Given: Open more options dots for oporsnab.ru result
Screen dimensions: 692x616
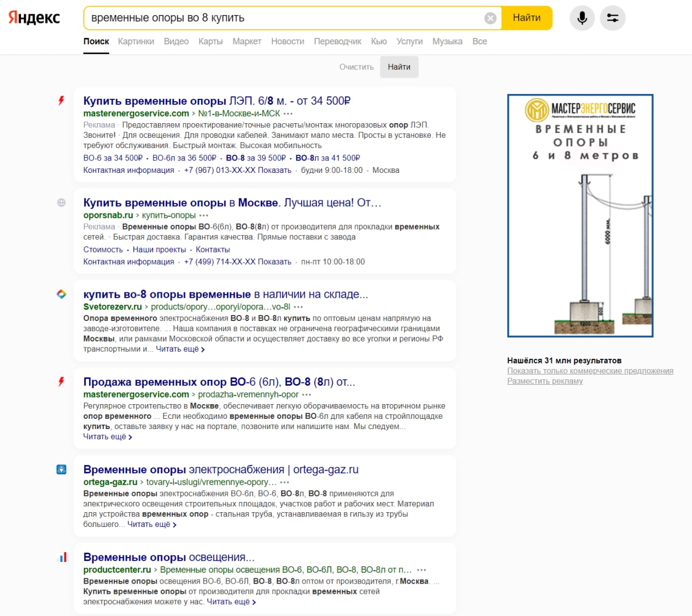Looking at the screenshot, I should 204,216.
